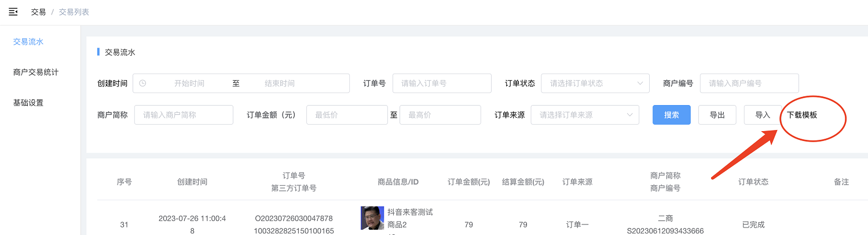Click the 交易 breadcrumb link
Image resolution: width=868 pixels, height=235 pixels.
tap(38, 12)
